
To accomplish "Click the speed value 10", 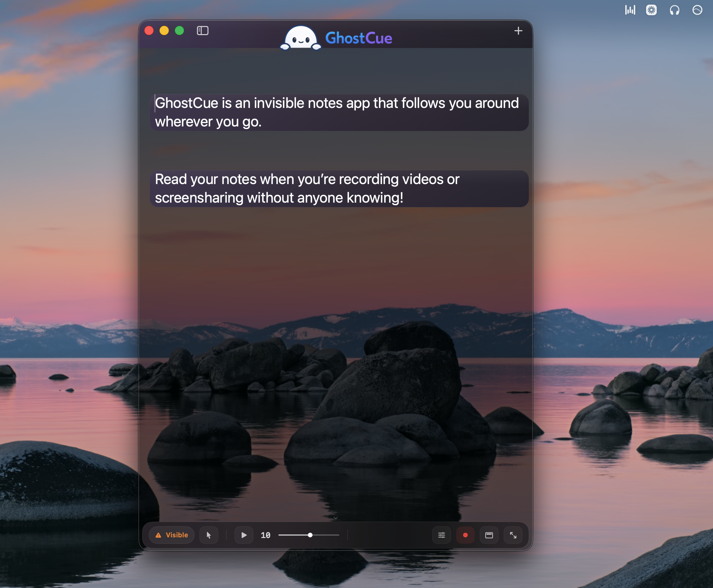I will coord(265,535).
